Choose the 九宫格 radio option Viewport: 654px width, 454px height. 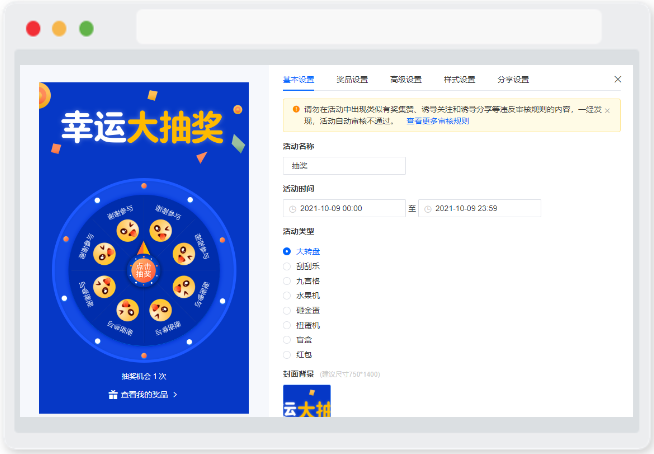302,281
